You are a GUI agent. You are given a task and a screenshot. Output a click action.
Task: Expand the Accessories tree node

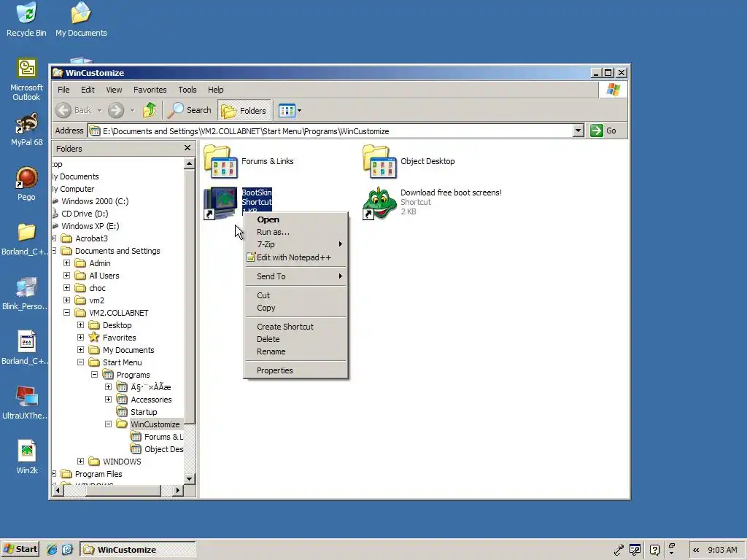[x=108, y=399]
